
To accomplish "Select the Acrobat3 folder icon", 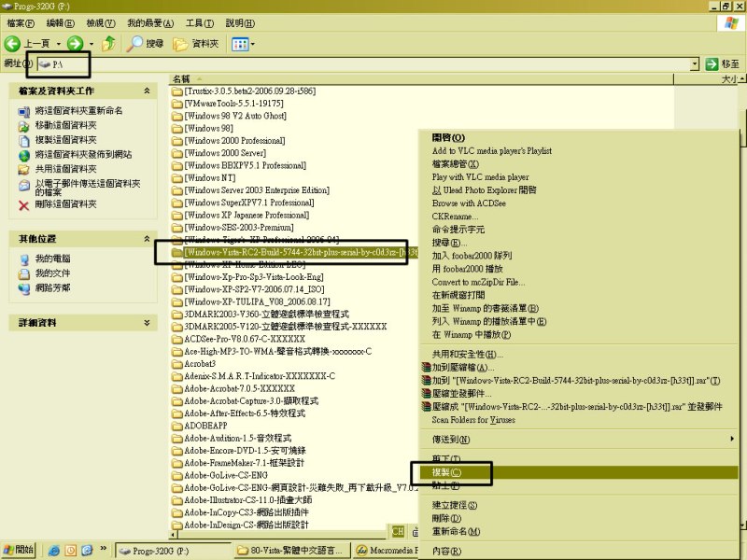I will [x=177, y=364].
